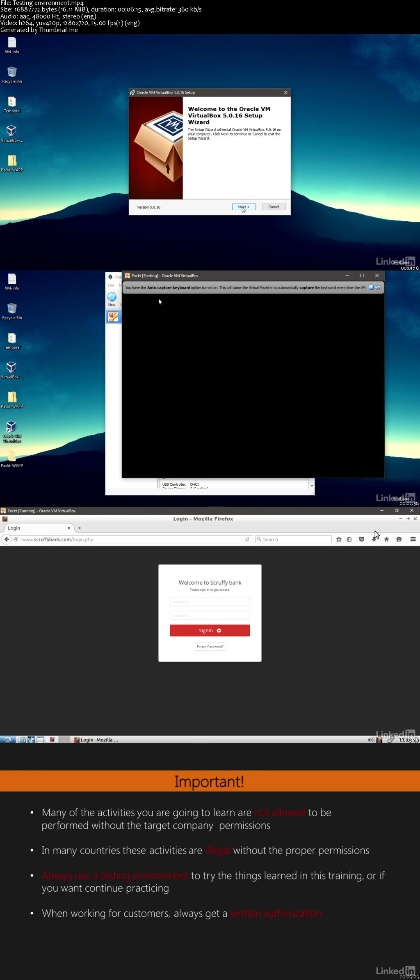Open VM-info file beside the Packt [Starting] window
This screenshot has height=980, width=420.
12,282
